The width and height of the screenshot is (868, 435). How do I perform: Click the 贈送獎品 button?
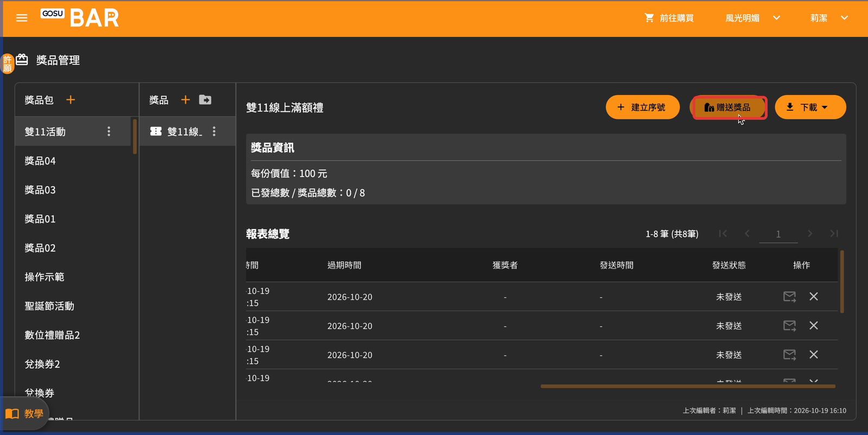pos(729,108)
